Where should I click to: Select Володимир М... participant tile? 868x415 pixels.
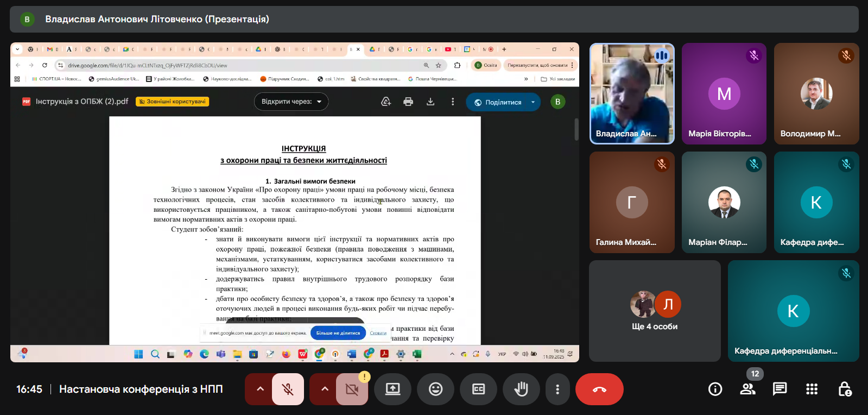[816, 93]
